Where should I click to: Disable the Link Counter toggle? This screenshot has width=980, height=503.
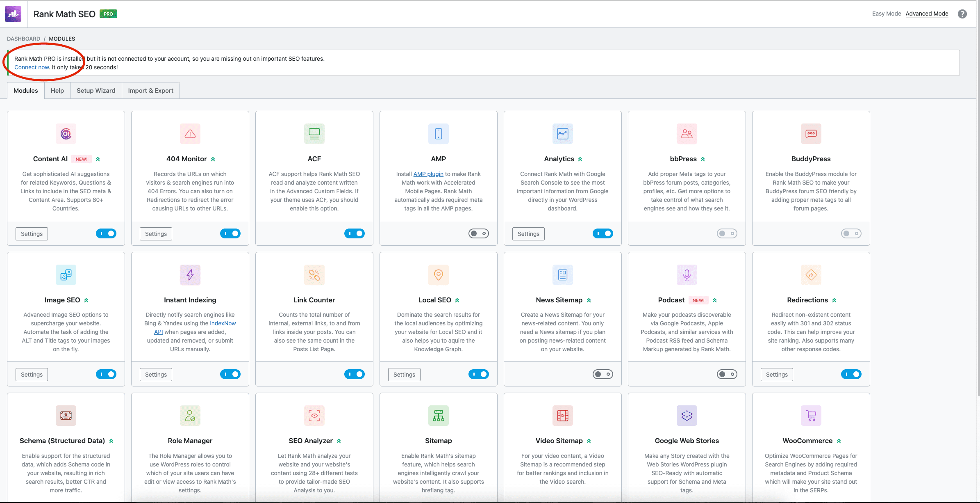point(354,374)
